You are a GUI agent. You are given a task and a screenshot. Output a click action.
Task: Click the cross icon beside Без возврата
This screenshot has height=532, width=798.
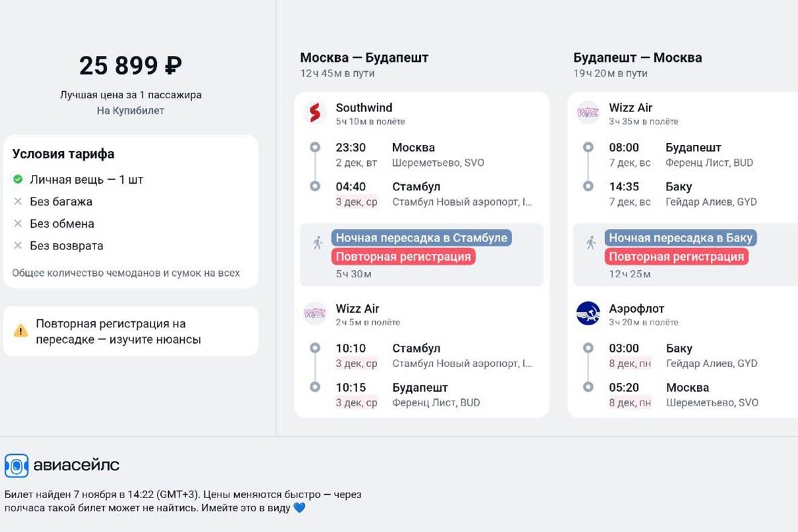click(x=18, y=246)
